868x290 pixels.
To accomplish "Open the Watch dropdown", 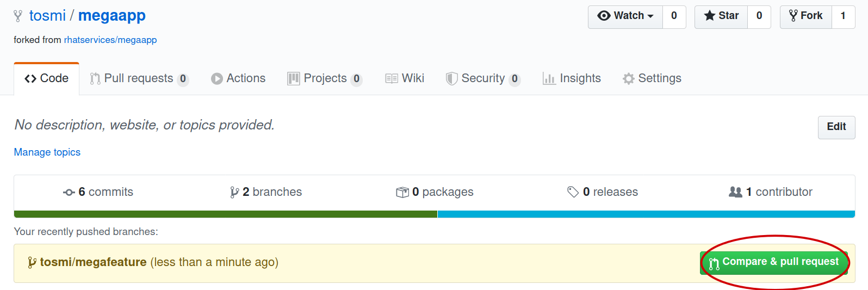I will (625, 16).
